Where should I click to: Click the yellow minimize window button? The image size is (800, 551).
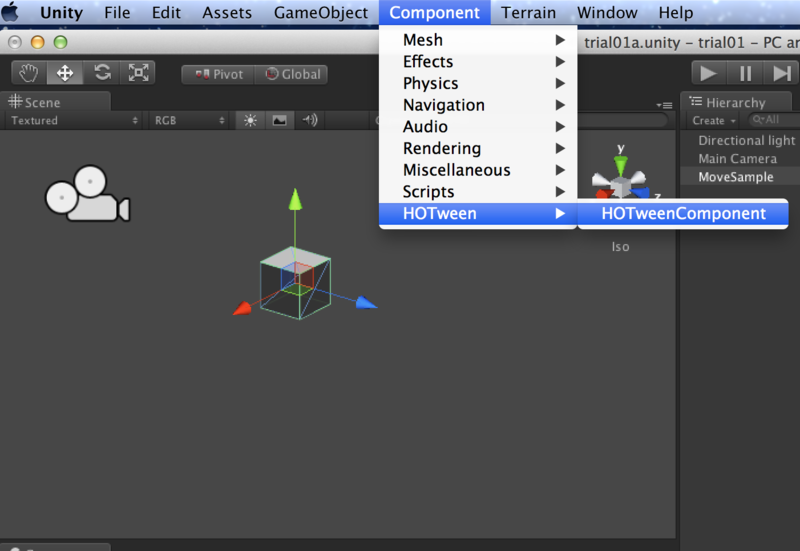[x=38, y=42]
